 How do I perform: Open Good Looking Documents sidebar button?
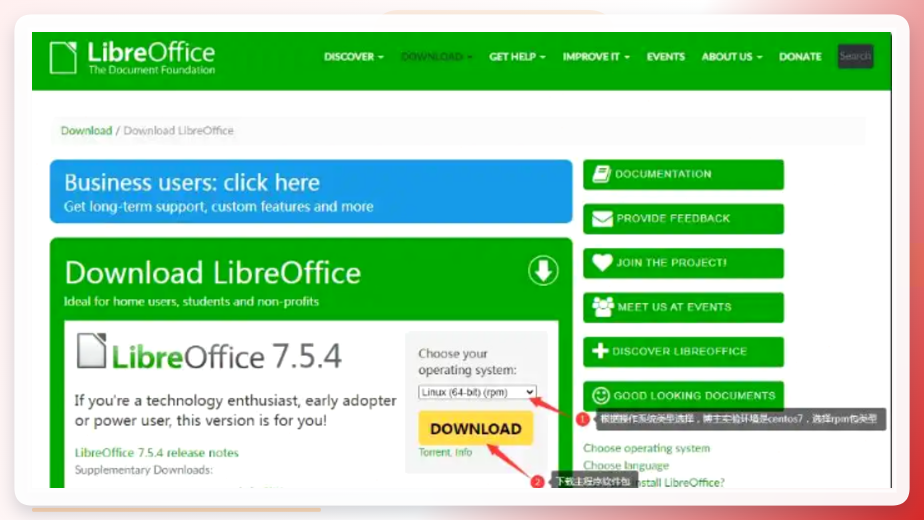pos(684,396)
